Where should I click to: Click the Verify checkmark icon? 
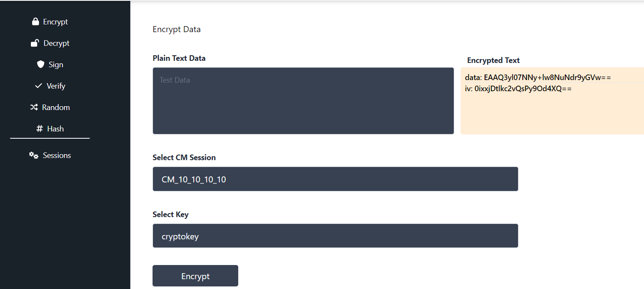(x=38, y=86)
